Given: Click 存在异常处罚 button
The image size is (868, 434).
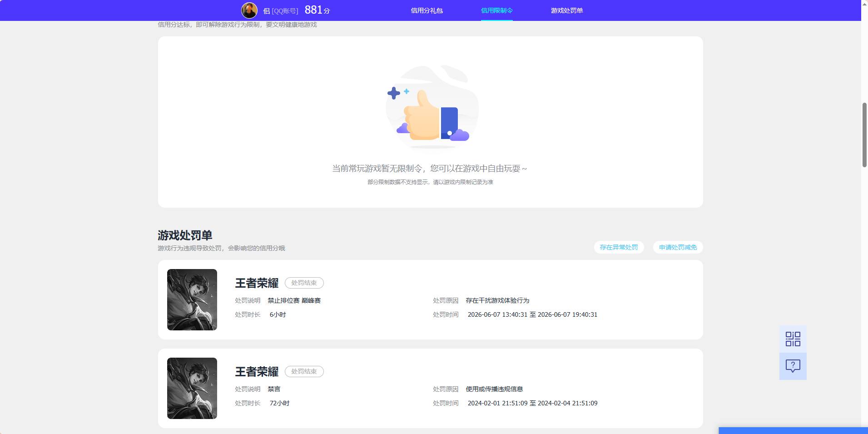Looking at the screenshot, I should [x=619, y=247].
